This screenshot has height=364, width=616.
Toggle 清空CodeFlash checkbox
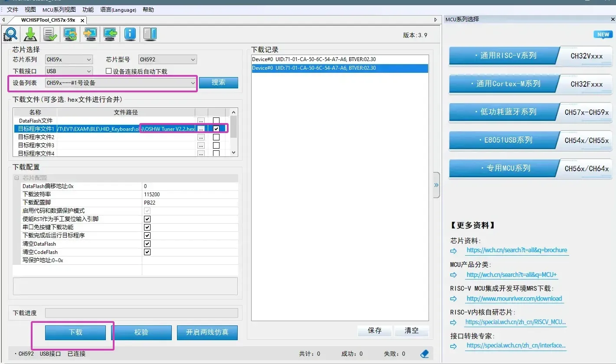(x=147, y=252)
